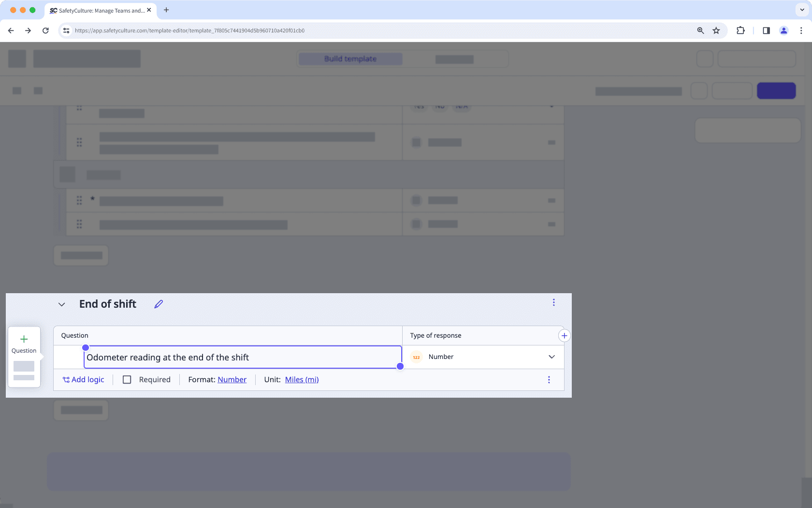Toggle the browser side panel icon
This screenshot has width=812, height=508.
click(766, 30)
